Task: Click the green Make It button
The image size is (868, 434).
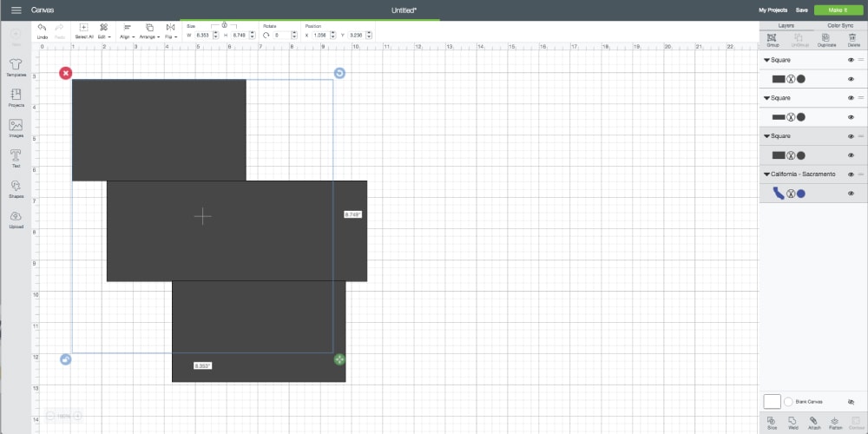Action: [x=837, y=10]
